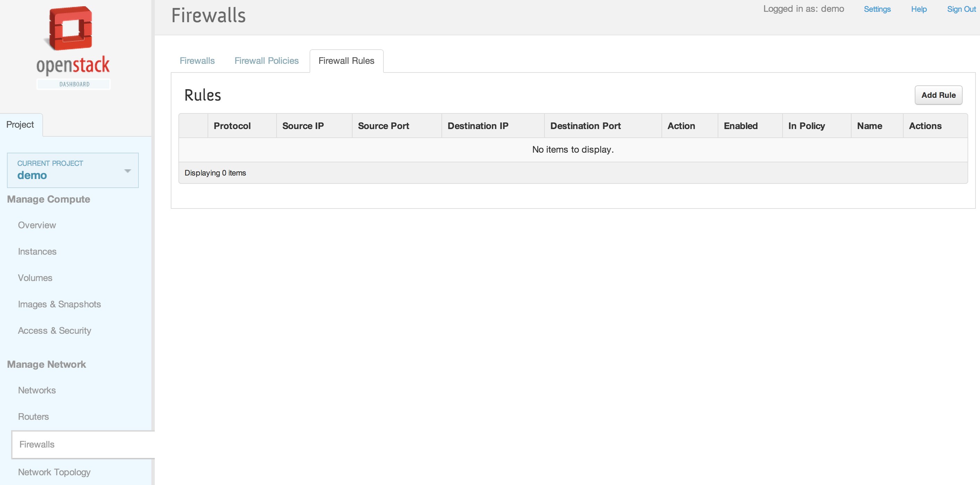Open the Settings link

tap(877, 9)
